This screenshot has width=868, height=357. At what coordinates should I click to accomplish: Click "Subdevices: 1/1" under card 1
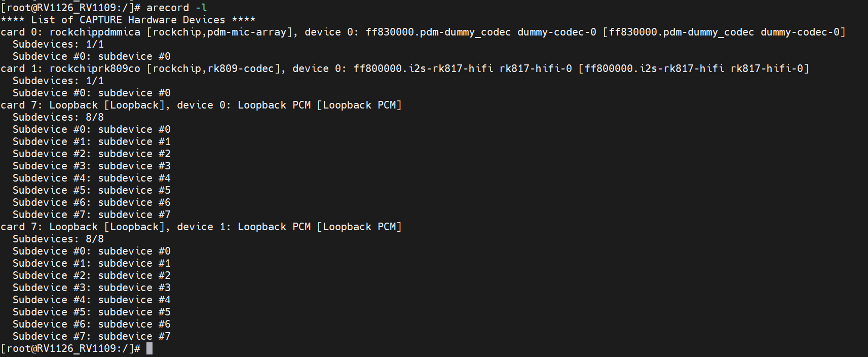point(58,81)
